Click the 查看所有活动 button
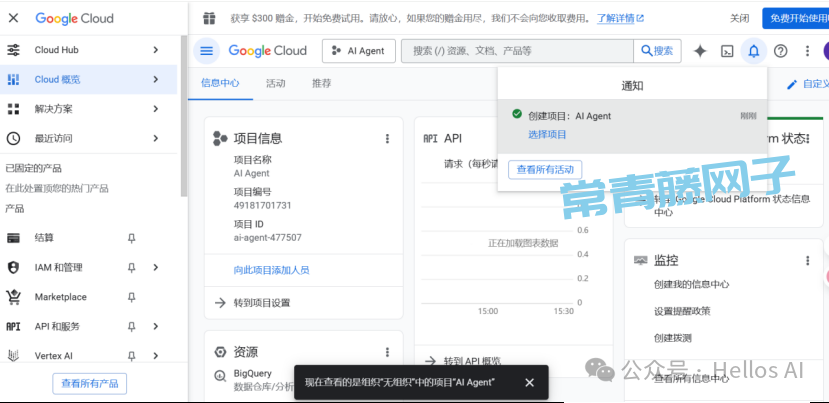829x403 pixels. pyautogui.click(x=545, y=170)
